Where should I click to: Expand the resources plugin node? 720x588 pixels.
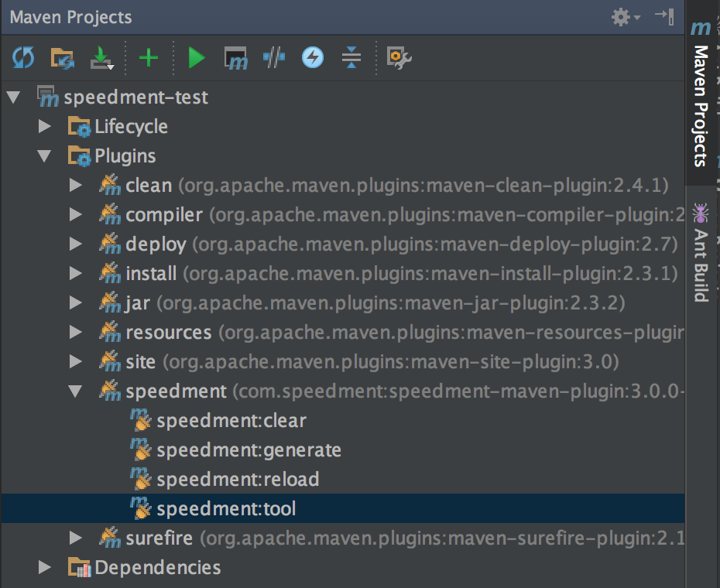[76, 332]
